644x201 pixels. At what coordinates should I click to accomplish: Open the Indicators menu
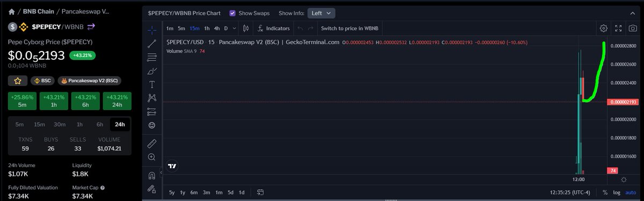(x=273, y=28)
